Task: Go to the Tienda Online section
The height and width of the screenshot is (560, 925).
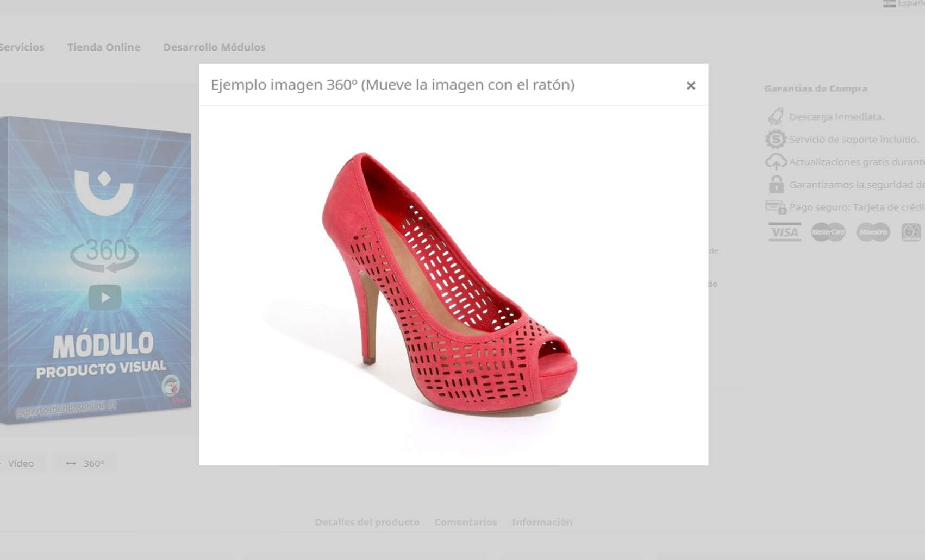Action: coord(104,47)
